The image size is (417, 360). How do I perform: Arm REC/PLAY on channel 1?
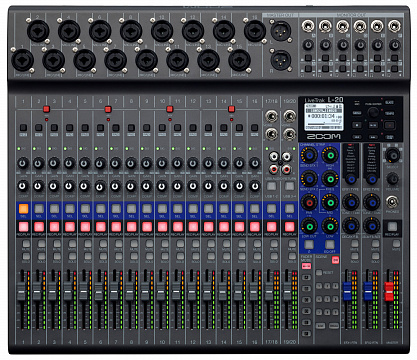(23, 227)
